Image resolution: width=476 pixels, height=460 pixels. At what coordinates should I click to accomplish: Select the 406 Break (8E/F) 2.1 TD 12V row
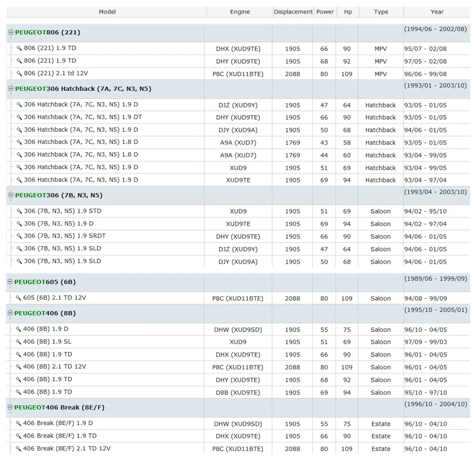[x=239, y=449]
